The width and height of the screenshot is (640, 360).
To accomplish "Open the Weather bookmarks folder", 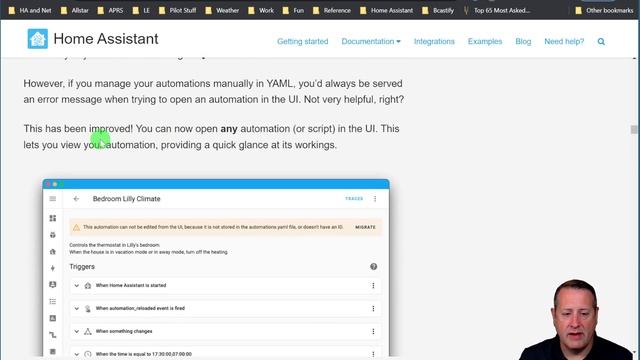I will pyautogui.click(x=222, y=11).
